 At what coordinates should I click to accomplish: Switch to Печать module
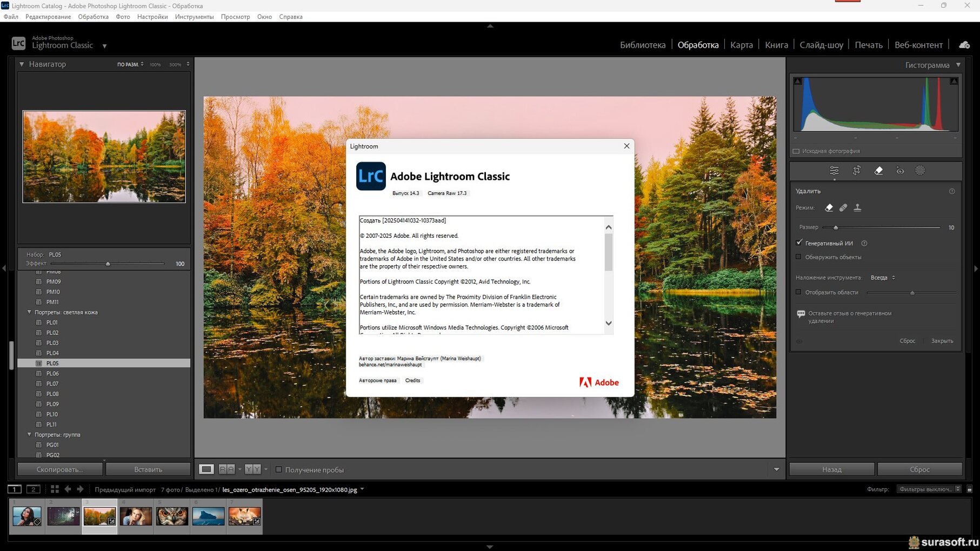(869, 45)
